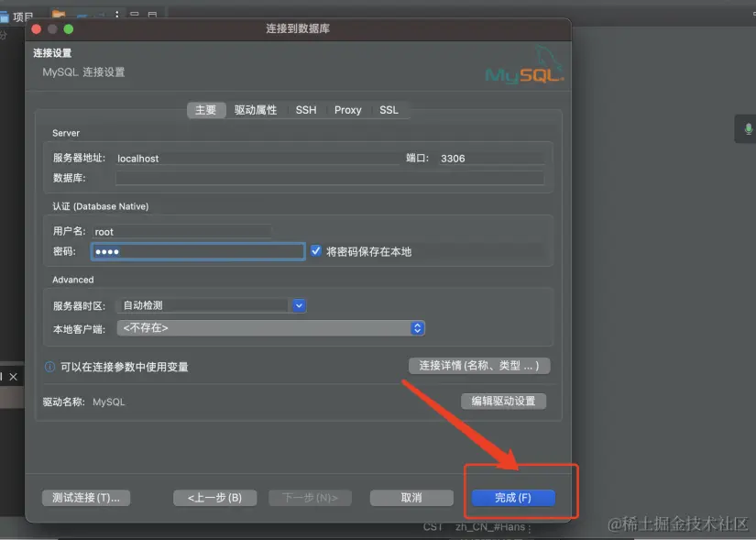The width and height of the screenshot is (756, 540).
Task: Click the 端口: label
Action: [417, 158]
